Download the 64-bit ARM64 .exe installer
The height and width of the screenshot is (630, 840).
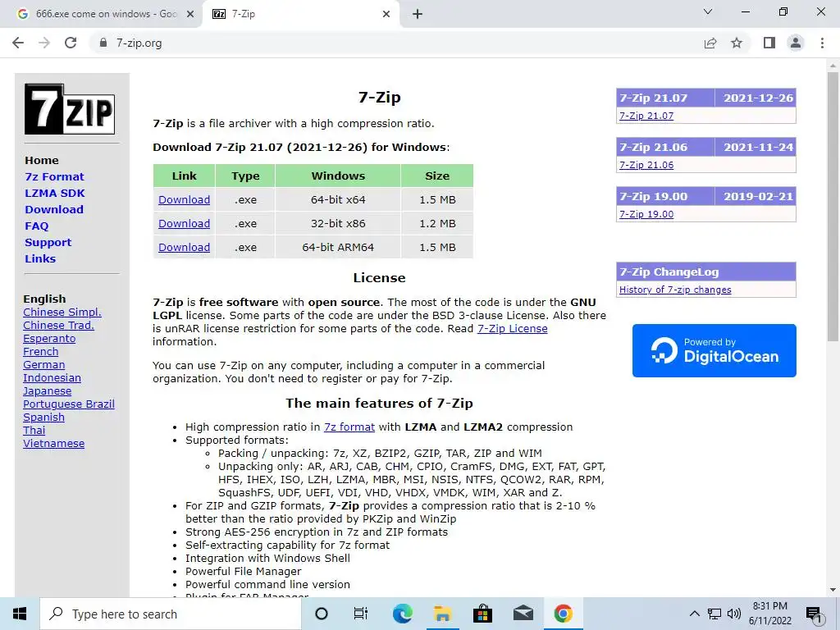tap(185, 248)
